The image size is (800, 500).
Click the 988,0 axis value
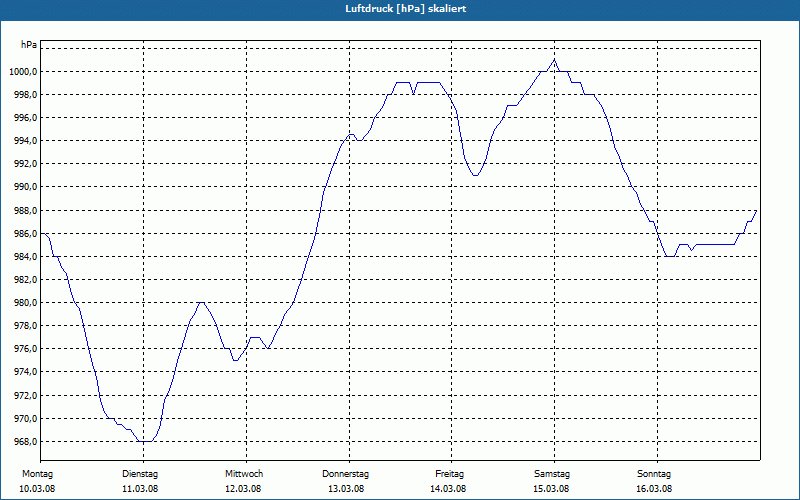(25, 211)
